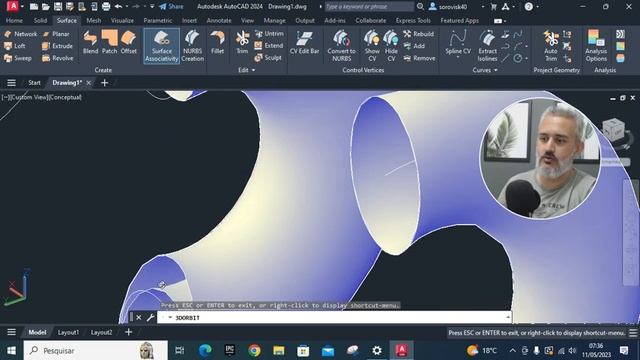Screen dimensions: 640x360
Task: Run Convert to NURBS
Action: point(341,46)
